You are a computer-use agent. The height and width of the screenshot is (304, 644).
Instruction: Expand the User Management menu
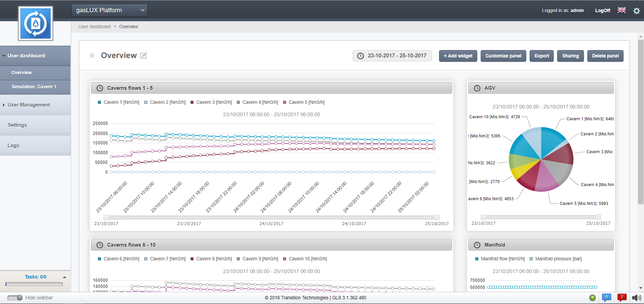tap(29, 105)
